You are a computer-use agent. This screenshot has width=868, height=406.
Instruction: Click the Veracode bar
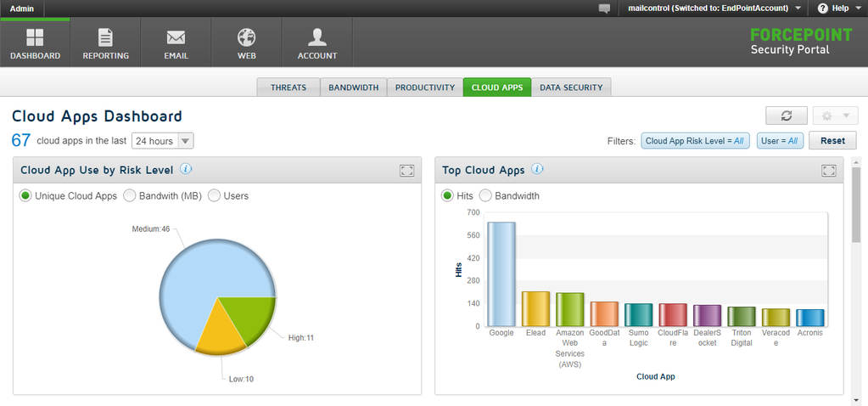776,318
